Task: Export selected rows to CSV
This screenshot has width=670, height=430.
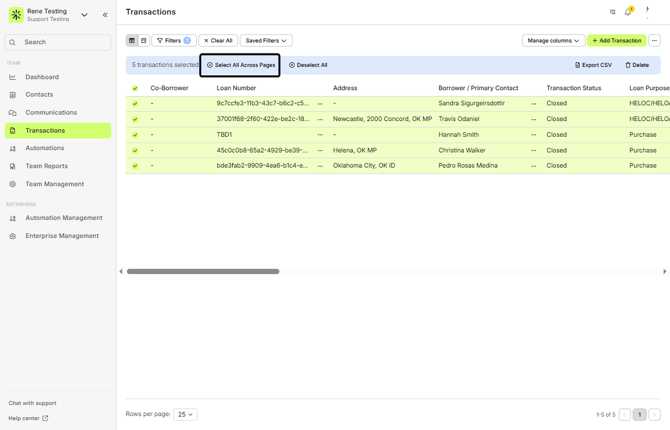Action: pyautogui.click(x=593, y=65)
